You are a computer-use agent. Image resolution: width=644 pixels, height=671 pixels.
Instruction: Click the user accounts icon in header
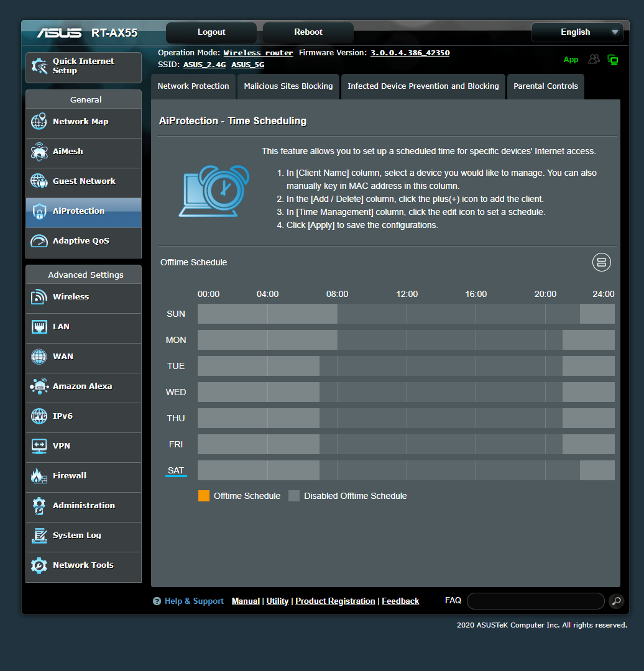coord(594,59)
